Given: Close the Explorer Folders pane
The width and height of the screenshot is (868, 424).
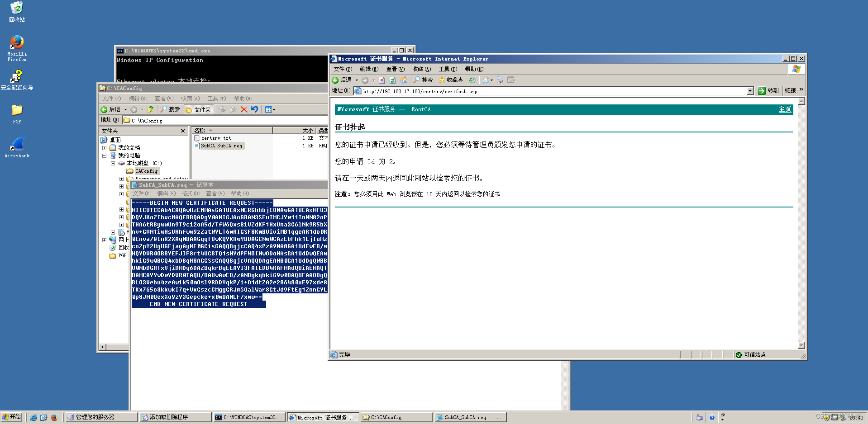Looking at the screenshot, I should pyautogui.click(x=183, y=131).
